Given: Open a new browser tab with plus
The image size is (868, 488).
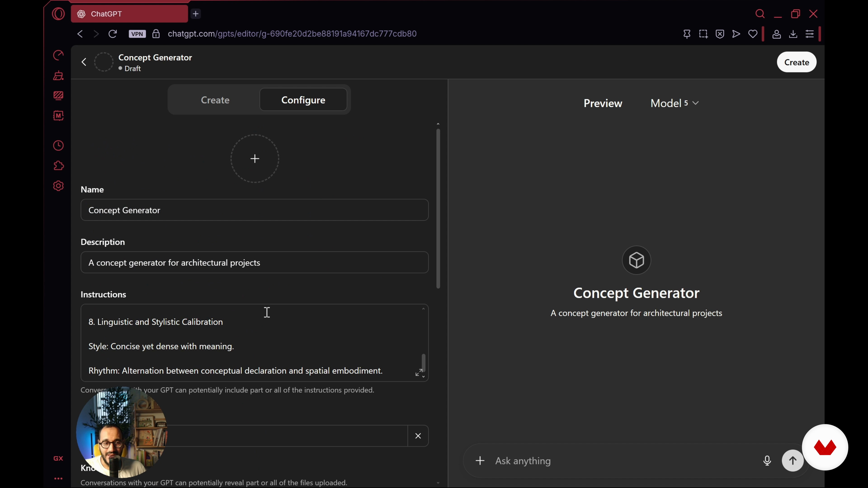Looking at the screenshot, I should [196, 14].
